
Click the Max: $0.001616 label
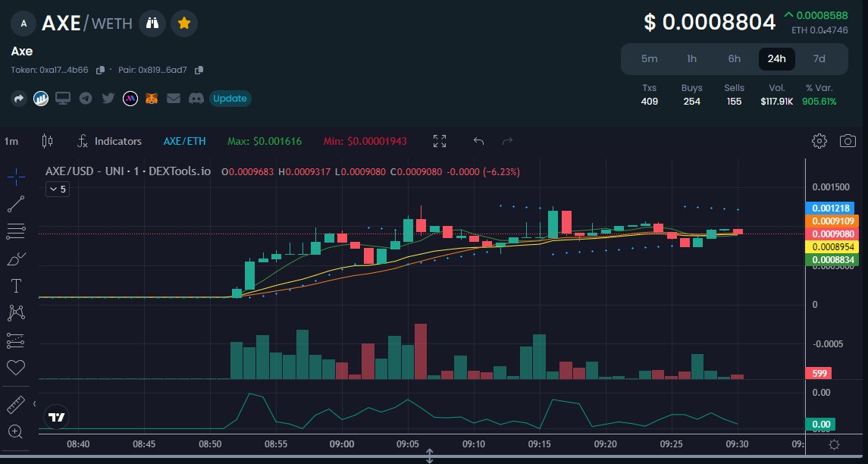(x=265, y=141)
